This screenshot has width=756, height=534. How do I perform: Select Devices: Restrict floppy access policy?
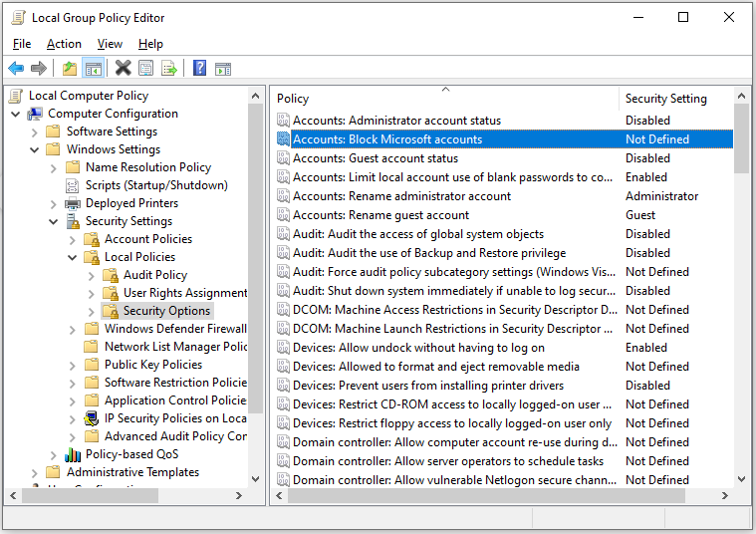(x=452, y=423)
